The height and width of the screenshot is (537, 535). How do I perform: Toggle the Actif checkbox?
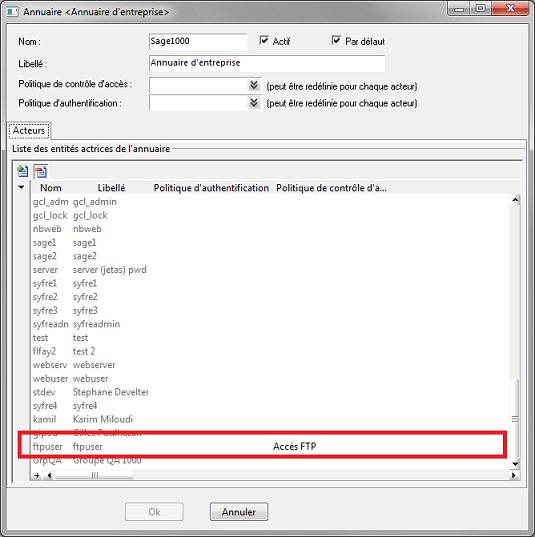264,40
